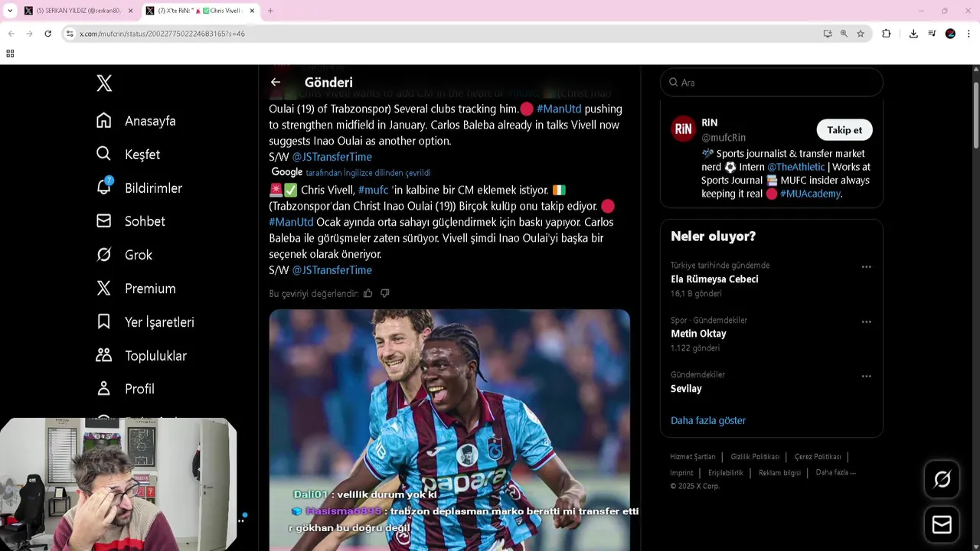The image size is (980, 551).
Task: Like the translation with thumbs up
Action: [x=368, y=293]
